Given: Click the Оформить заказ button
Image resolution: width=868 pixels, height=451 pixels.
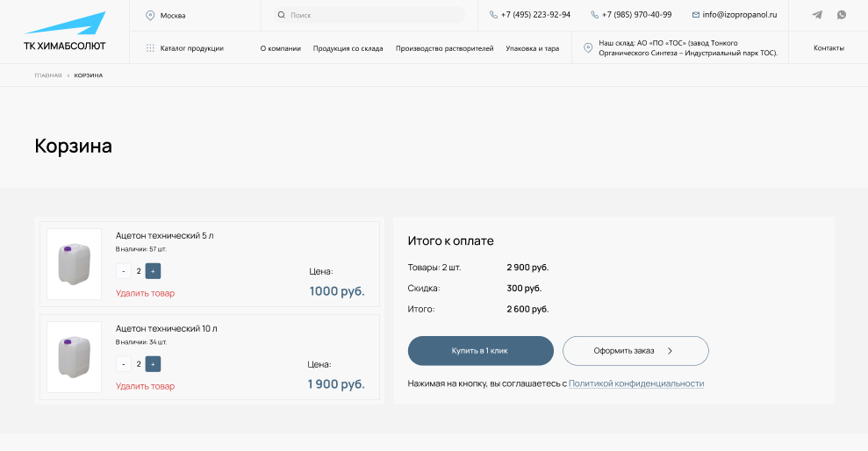Looking at the screenshot, I should (x=635, y=351).
